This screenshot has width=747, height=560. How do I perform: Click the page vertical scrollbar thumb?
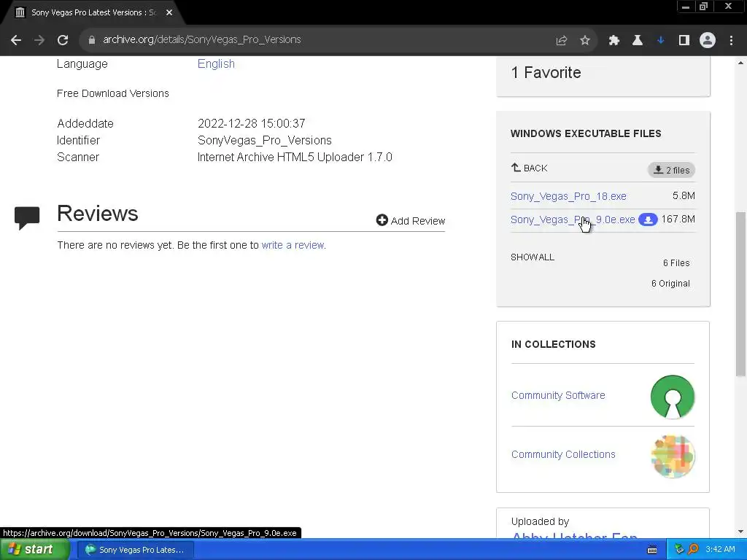point(741,293)
